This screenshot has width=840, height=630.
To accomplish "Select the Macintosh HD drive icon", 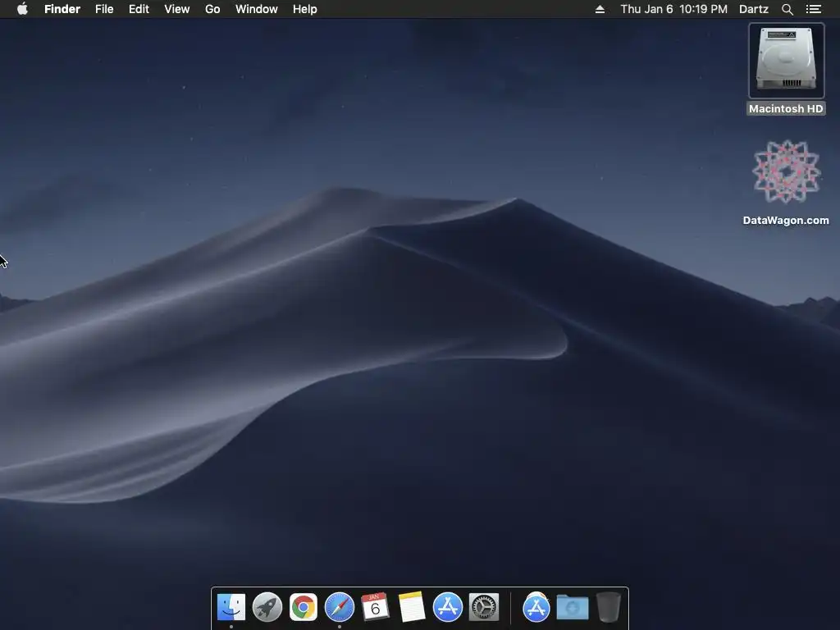I will point(786,60).
